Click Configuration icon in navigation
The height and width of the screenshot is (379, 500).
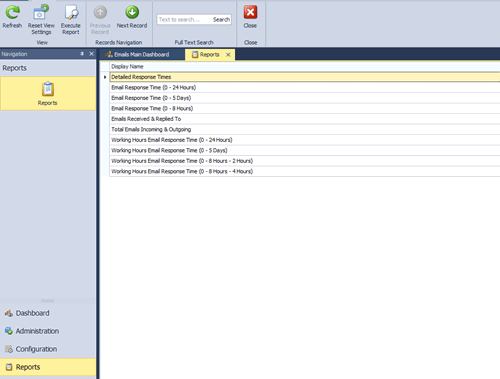(9, 349)
